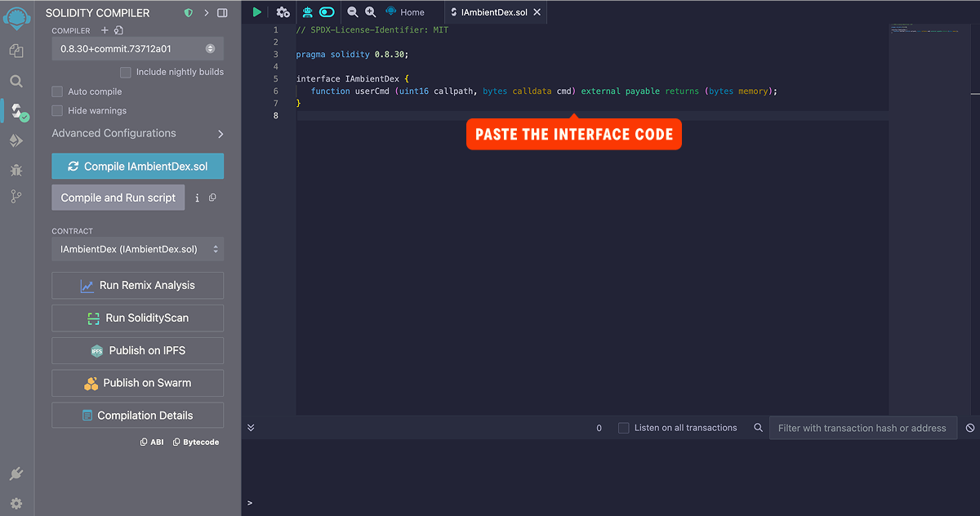
Task: Click the pragma solidity 0.8.30 line
Action: pyautogui.click(x=352, y=54)
